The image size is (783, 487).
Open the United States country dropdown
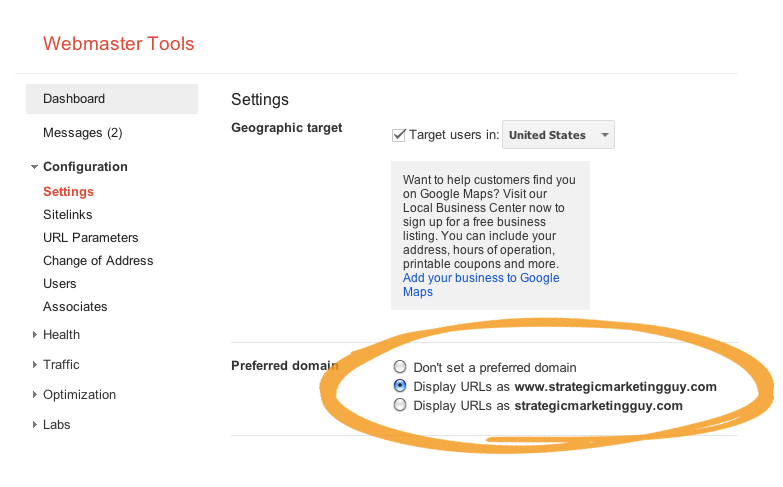coord(558,135)
